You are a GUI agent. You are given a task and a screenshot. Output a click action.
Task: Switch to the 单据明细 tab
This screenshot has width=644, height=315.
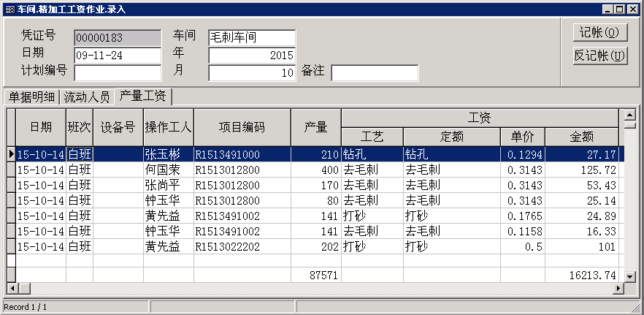click(31, 96)
